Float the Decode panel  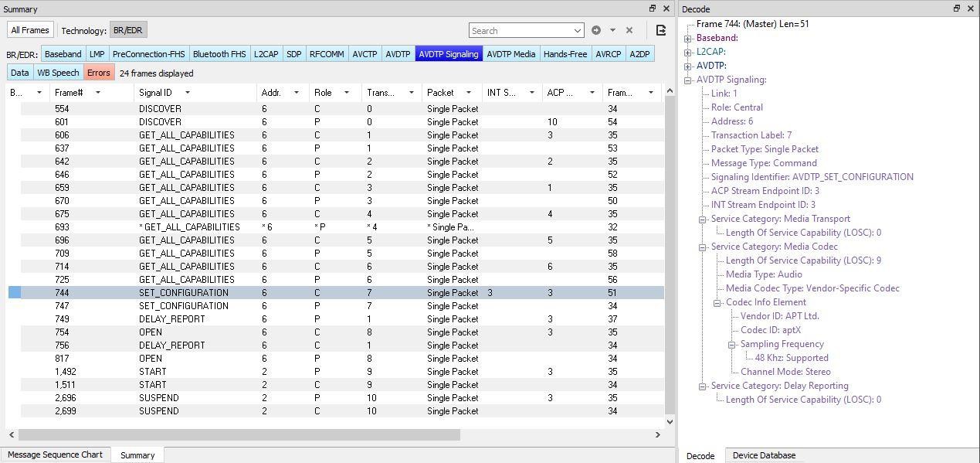coord(957,9)
